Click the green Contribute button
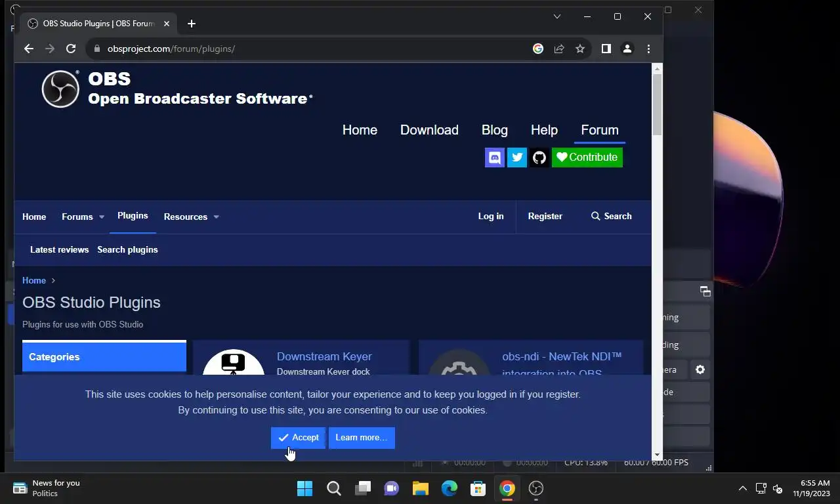840x504 pixels. (587, 157)
